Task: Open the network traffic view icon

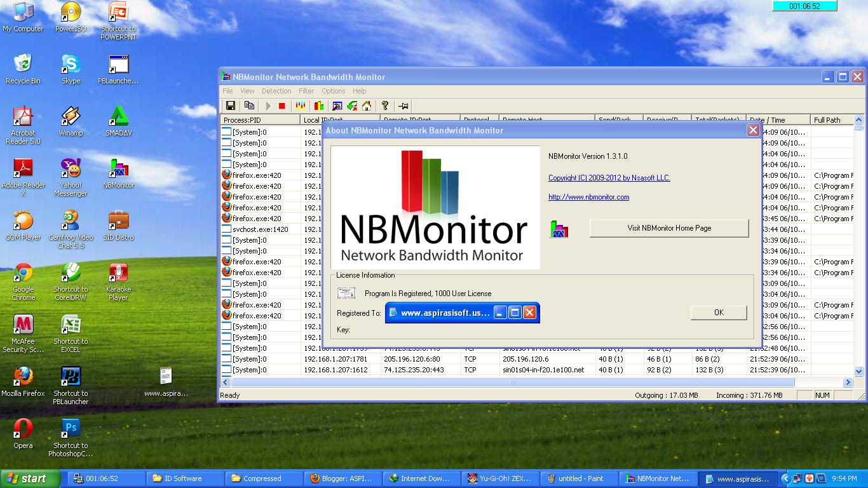Action: click(x=301, y=105)
